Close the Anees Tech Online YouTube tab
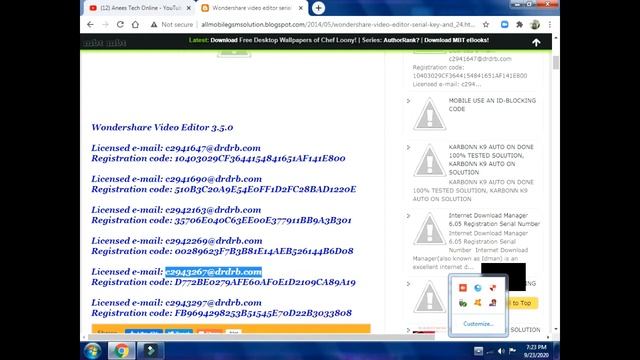The height and width of the screenshot is (360, 640). 189,8
